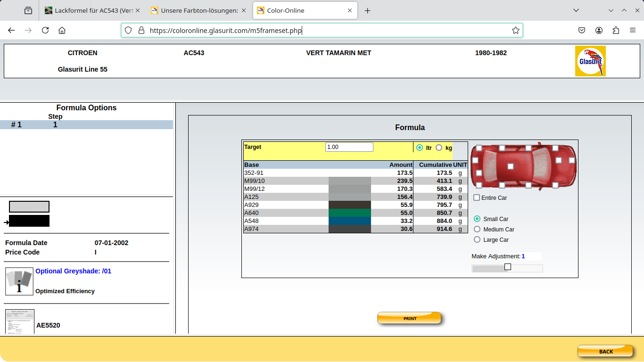Viewport: 644px width, 362px height.
Task: Close the Lackformel für AC543 tab
Action: [138, 10]
